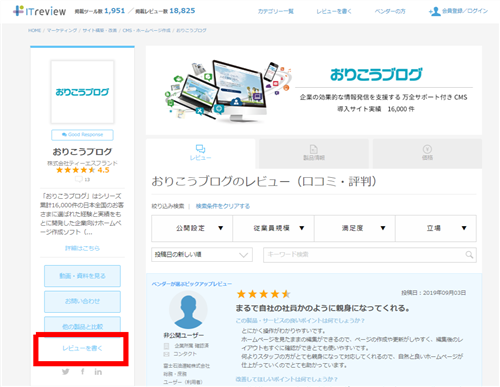
Task: Focus the キーワード検索 input field
Action: (x=370, y=255)
